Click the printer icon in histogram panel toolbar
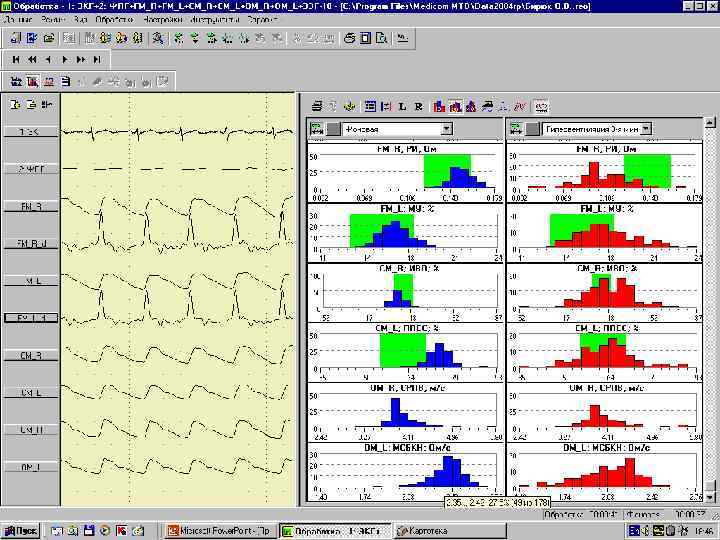Image resolution: width=720 pixels, height=540 pixels. click(317, 107)
